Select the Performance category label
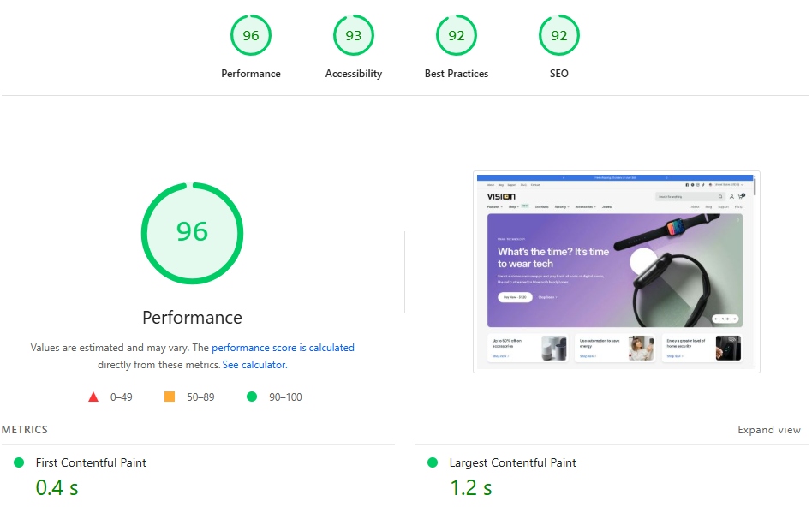 pos(251,74)
